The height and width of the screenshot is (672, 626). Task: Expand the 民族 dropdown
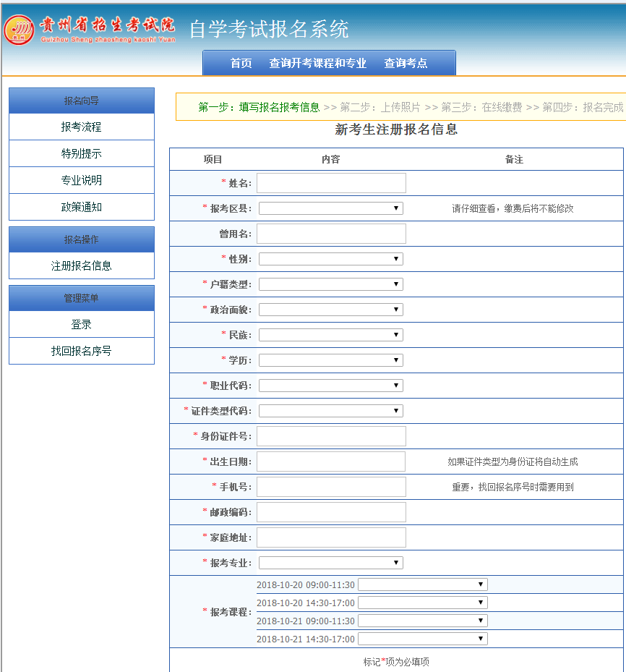coord(330,335)
